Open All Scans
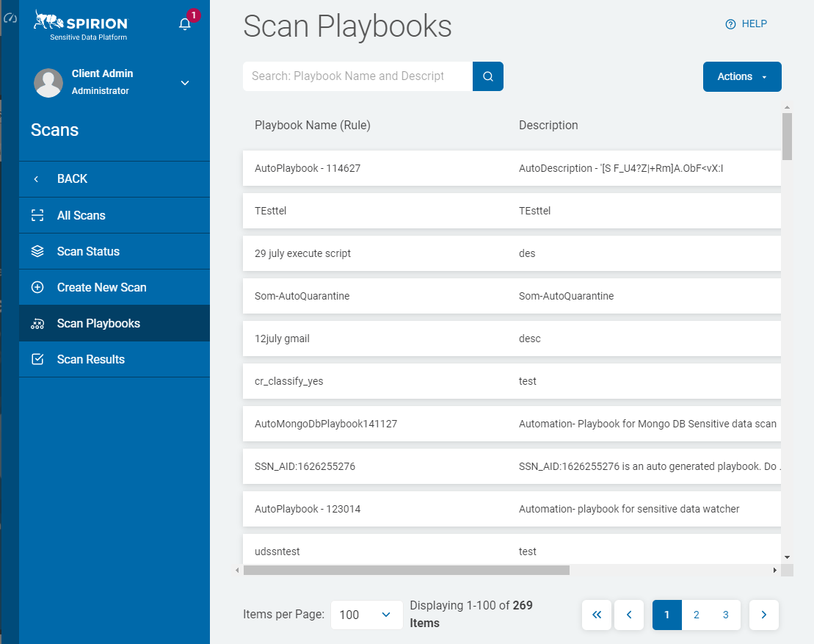Image resolution: width=814 pixels, height=644 pixels. coord(115,215)
